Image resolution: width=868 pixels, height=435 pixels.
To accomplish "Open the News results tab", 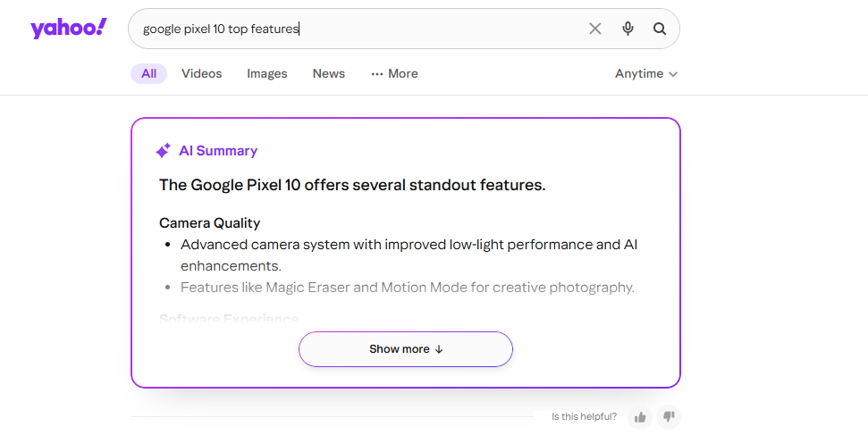I will click(329, 74).
